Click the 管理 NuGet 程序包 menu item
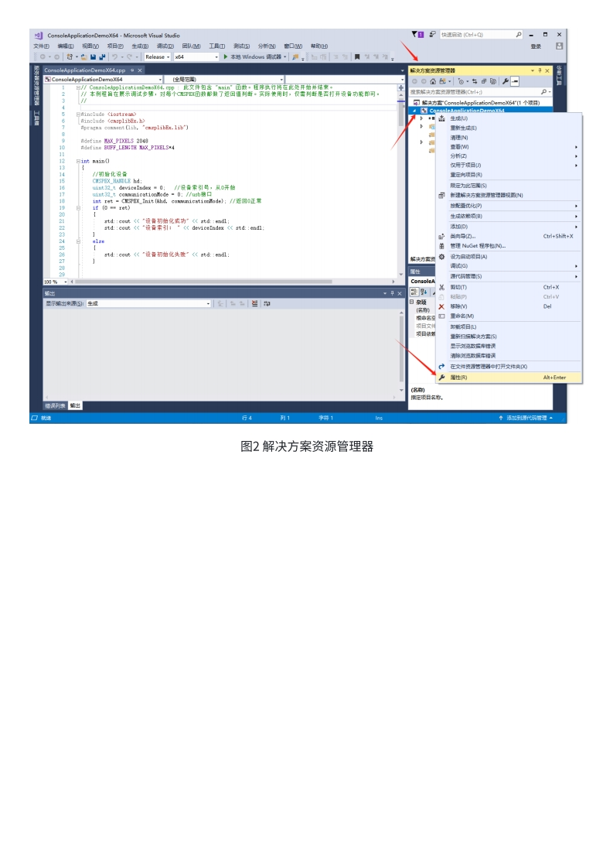This screenshot has height=868, width=613. 477,245
